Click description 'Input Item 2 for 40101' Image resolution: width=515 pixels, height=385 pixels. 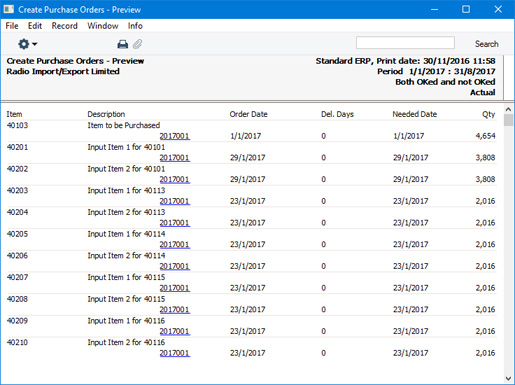[x=126, y=169]
